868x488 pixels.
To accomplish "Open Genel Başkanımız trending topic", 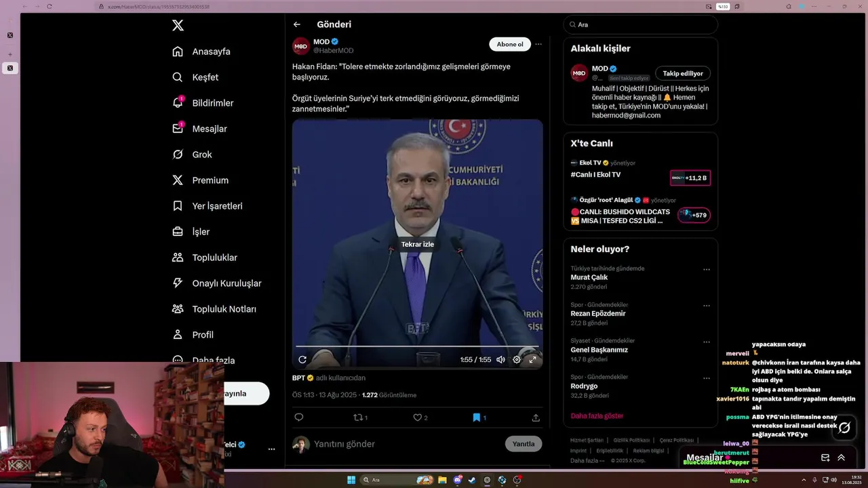I will tap(599, 350).
